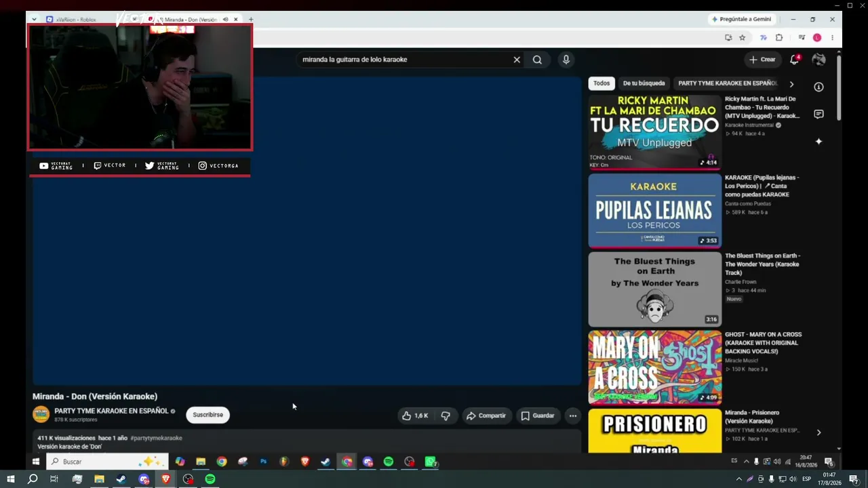The width and height of the screenshot is (868, 488).
Task: Show hidden icons in outer system tray
Action: [x=739, y=479]
